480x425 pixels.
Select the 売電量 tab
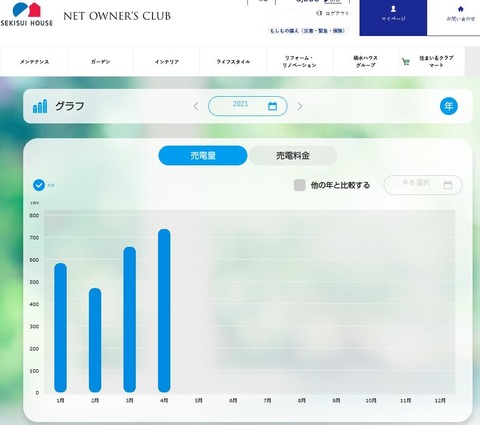[203, 155]
